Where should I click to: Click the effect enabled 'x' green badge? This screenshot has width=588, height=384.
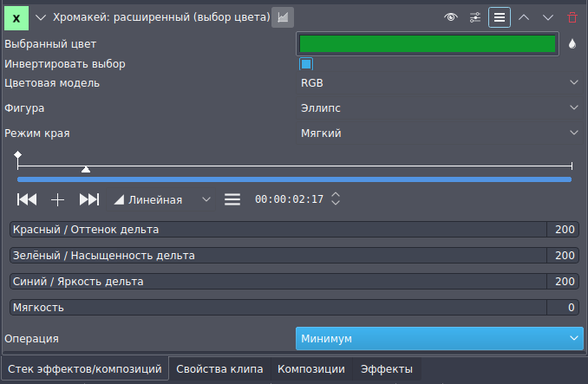pos(16,16)
